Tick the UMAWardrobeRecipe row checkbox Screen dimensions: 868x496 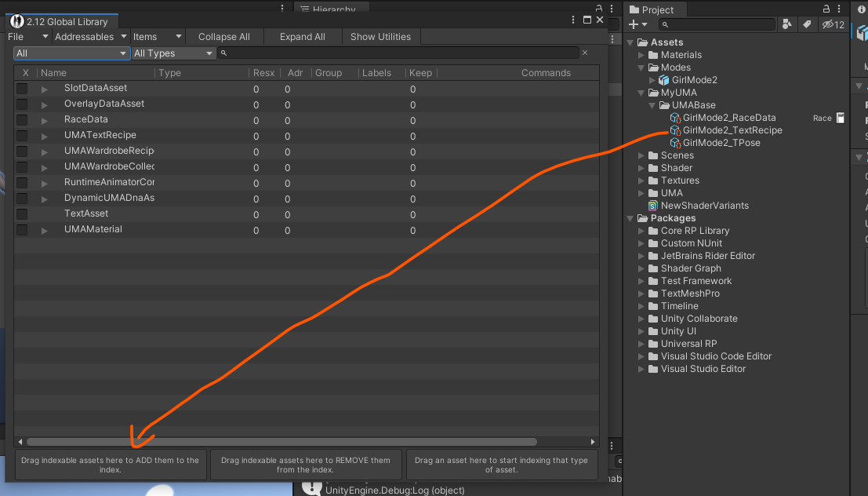(22, 151)
